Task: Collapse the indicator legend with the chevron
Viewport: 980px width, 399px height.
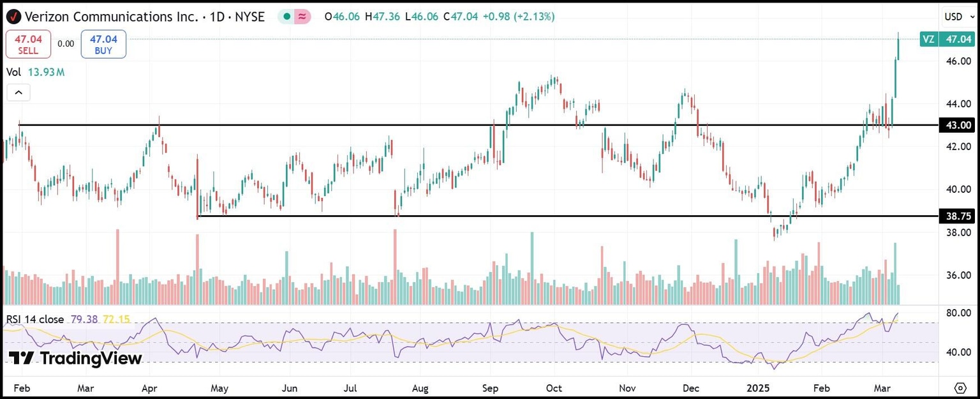Action: [x=19, y=93]
